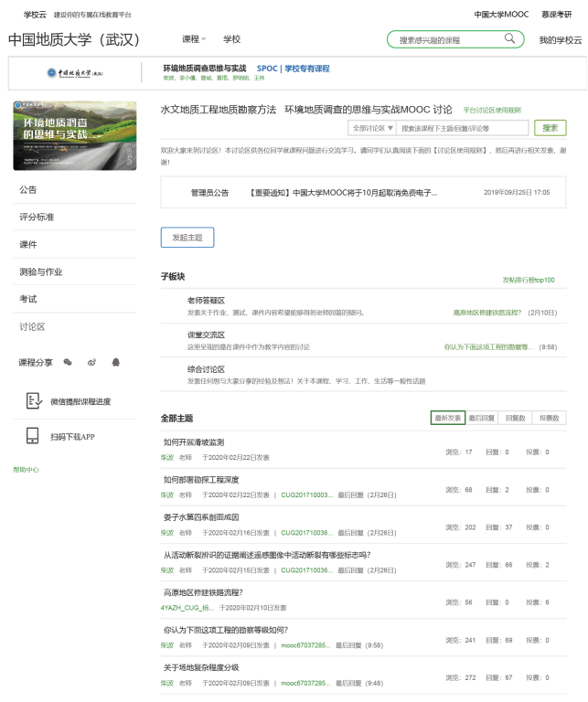The width and height of the screenshot is (588, 702).
Task: Sort topics by 最后回复
Action: 482,418
